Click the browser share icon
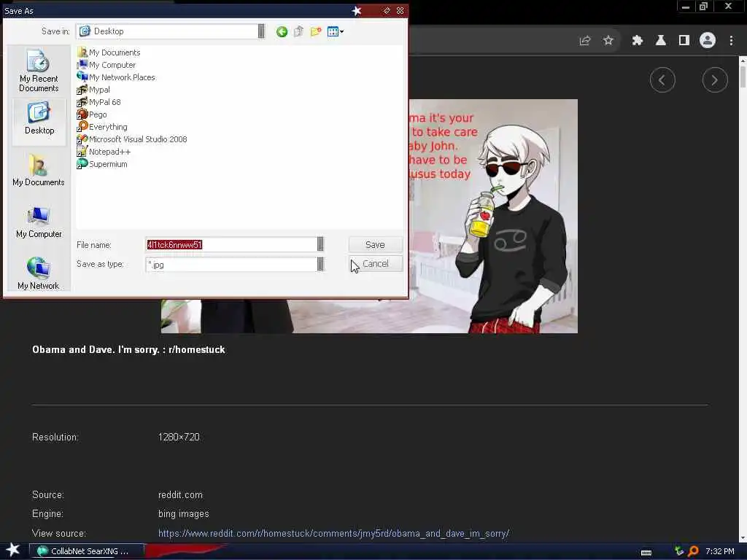 [585, 41]
